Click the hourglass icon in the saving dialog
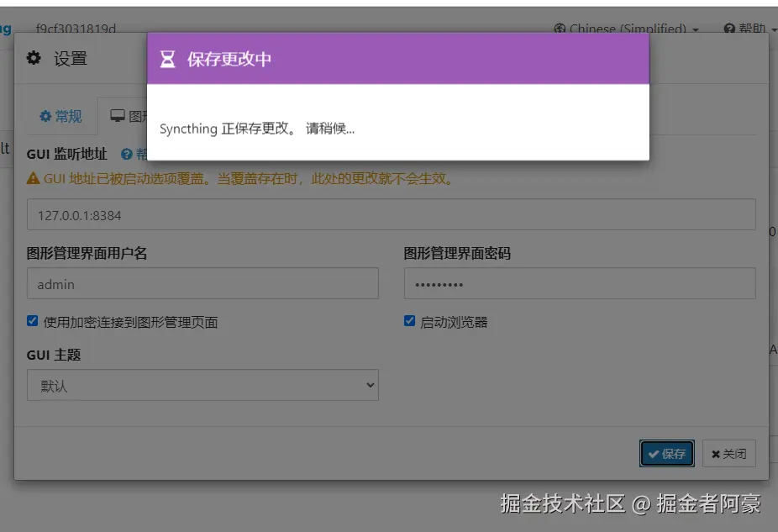The image size is (778, 532). (168, 59)
